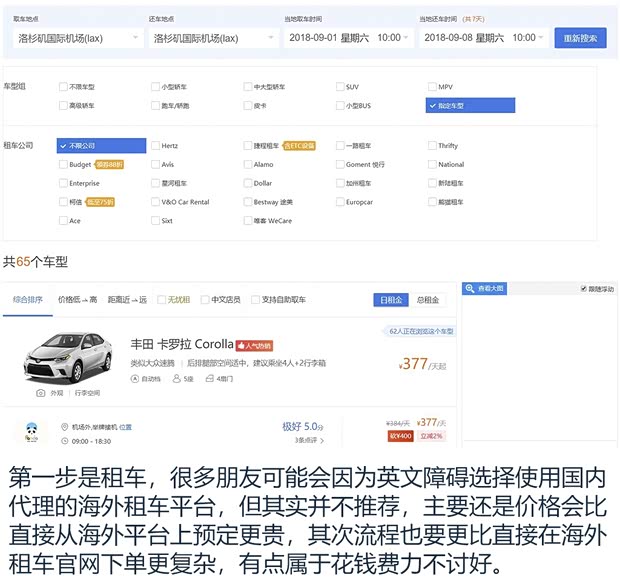620x581 pixels.
Task: Click the 低至75折 tag beside 柯信
Action: (100, 202)
